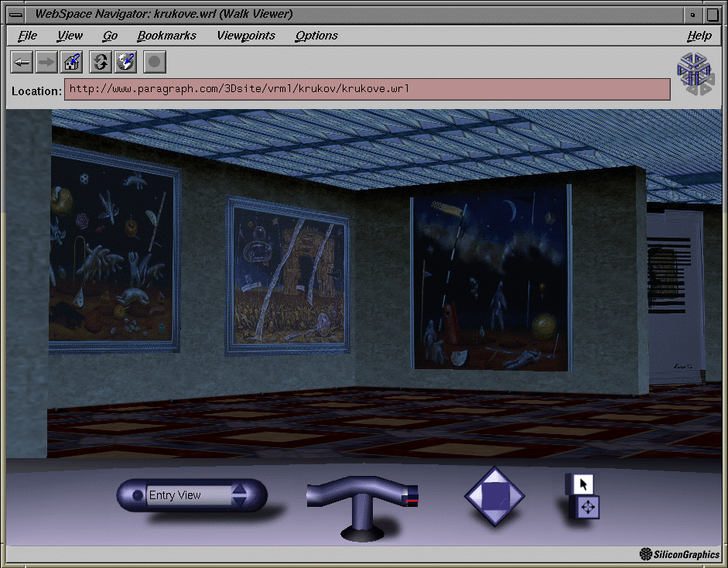The height and width of the screenshot is (568, 728).
Task: Select the arrow pointer tool
Action: click(583, 484)
